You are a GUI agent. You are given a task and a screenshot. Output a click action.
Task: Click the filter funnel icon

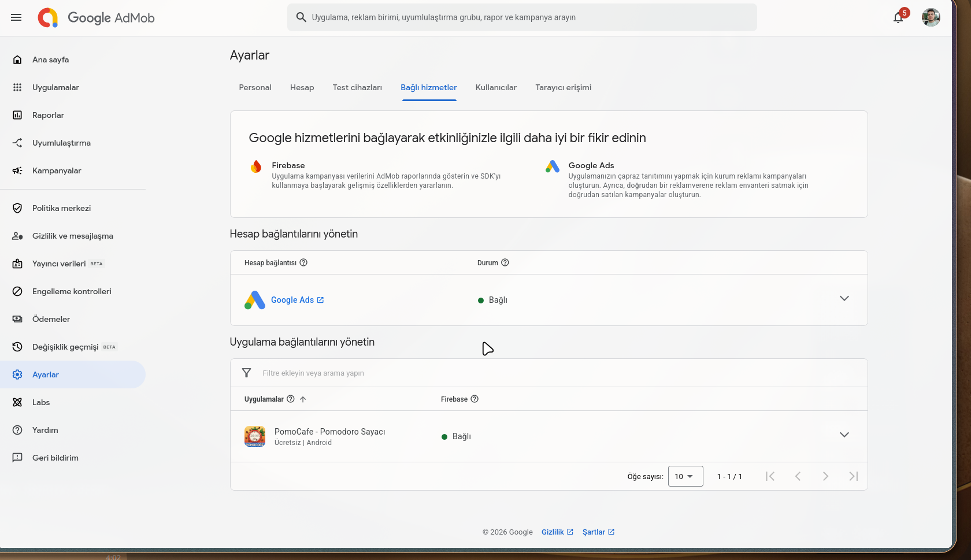coord(246,373)
